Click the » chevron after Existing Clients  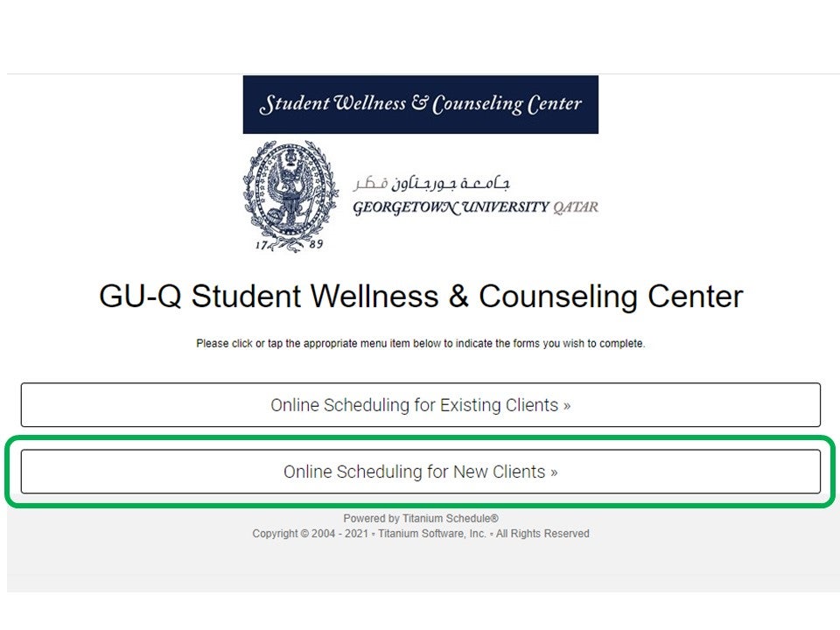pos(567,406)
